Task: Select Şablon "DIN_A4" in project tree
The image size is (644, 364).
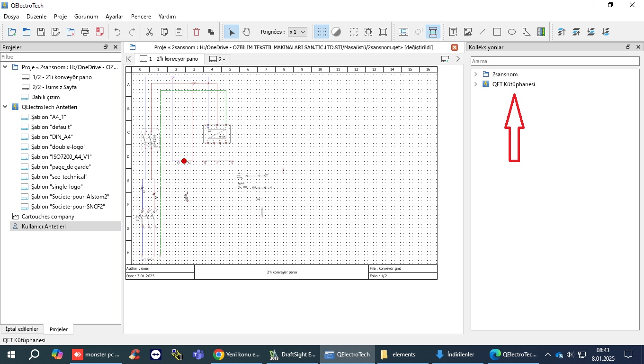Action: point(52,137)
